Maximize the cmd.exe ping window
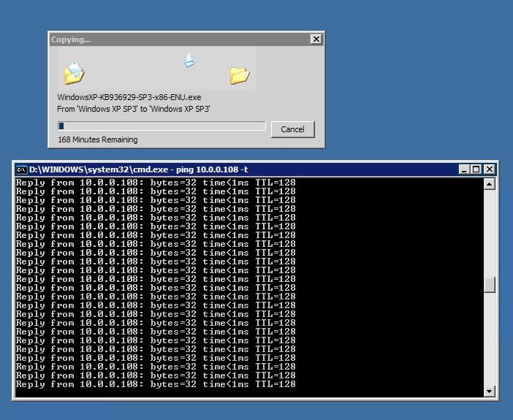The height and width of the screenshot is (420, 513). click(x=476, y=169)
